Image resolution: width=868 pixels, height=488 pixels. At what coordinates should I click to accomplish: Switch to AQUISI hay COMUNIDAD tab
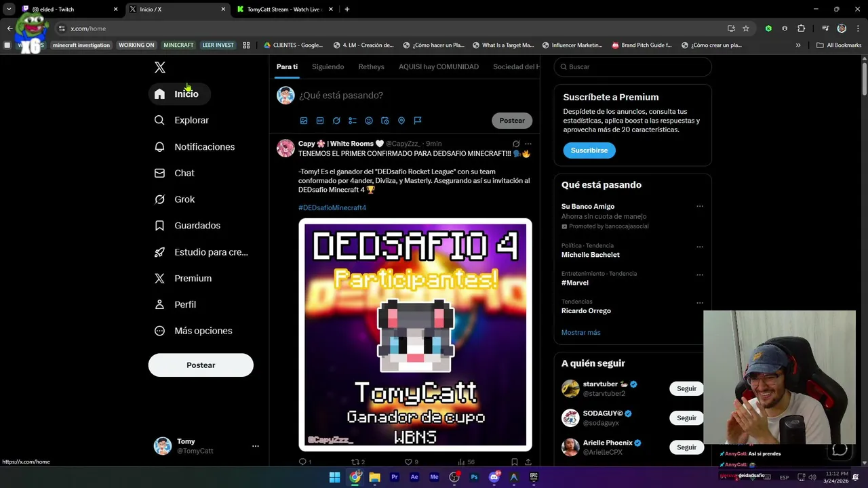coord(439,67)
